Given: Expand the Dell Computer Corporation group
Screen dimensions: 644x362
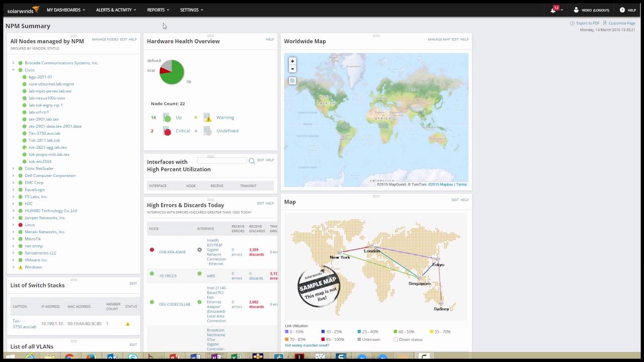Looking at the screenshot, I should click(14, 175).
